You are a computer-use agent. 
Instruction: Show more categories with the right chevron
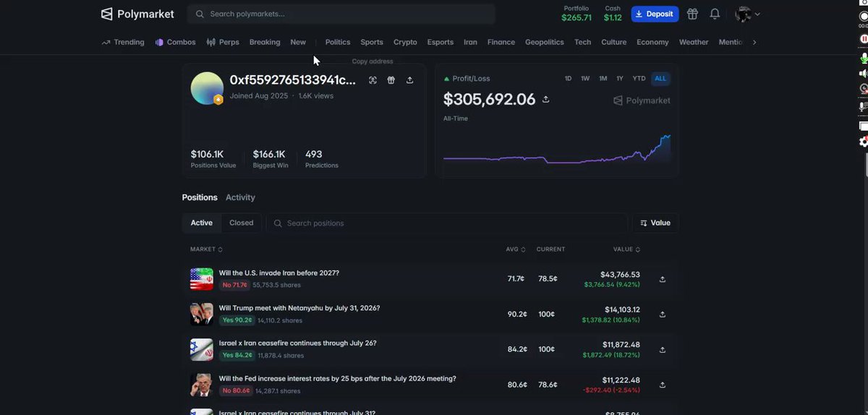pos(754,42)
